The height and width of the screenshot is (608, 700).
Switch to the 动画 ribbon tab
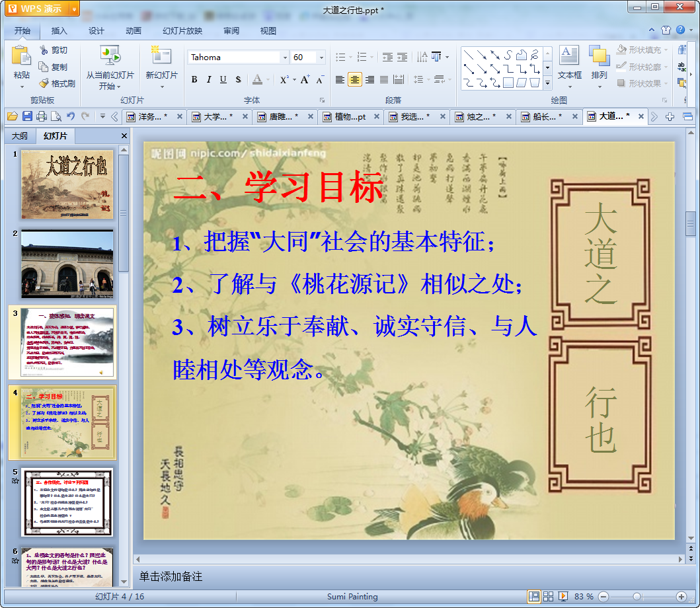(133, 31)
